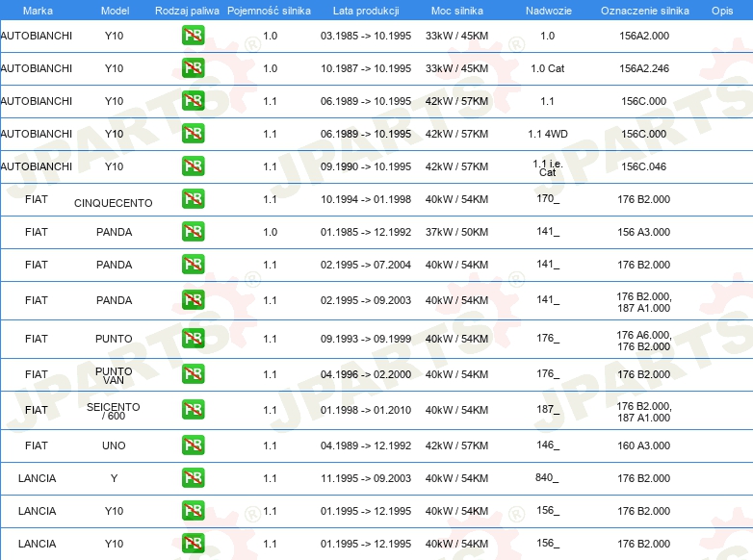753x560 pixels.
Task: Click production years 03.1985 -> 10.1995
Action: point(366,36)
